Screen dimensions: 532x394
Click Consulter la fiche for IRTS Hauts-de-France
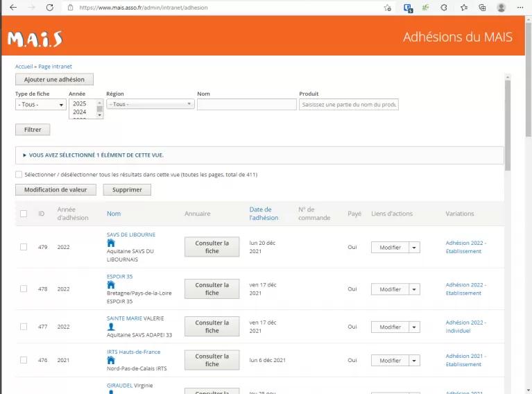pos(212,360)
